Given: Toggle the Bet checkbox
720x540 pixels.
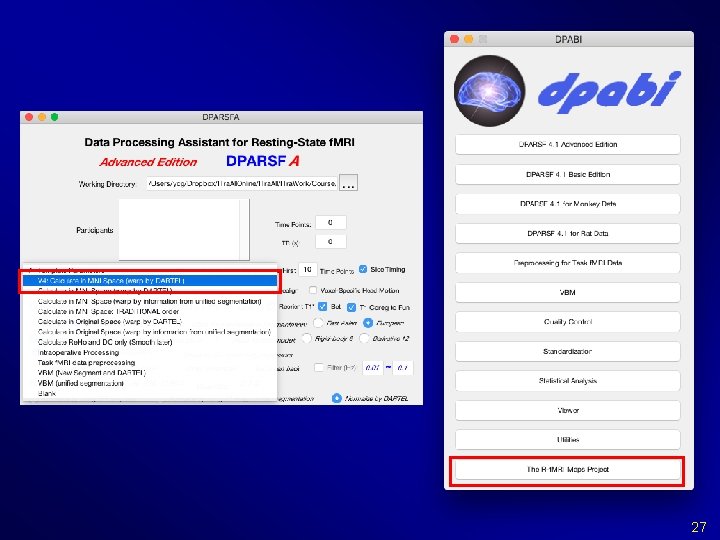Looking at the screenshot, I should tap(322, 306).
